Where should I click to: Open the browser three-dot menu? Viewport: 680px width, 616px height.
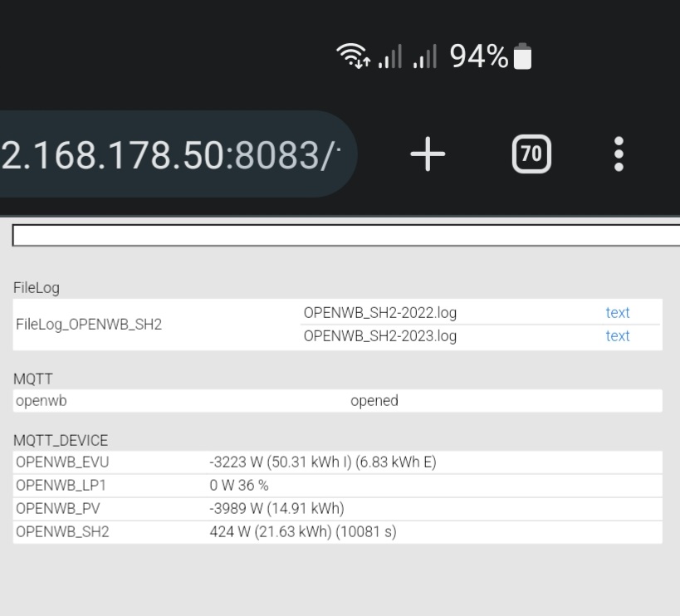619,154
